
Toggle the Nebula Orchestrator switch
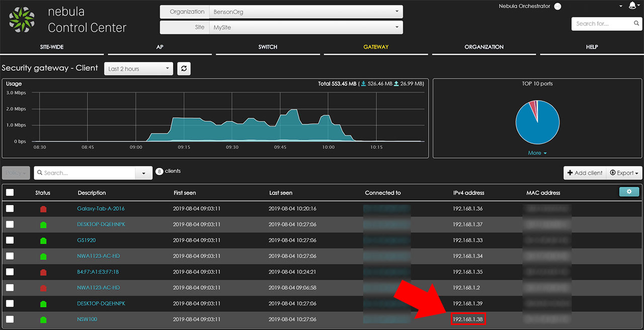click(557, 7)
